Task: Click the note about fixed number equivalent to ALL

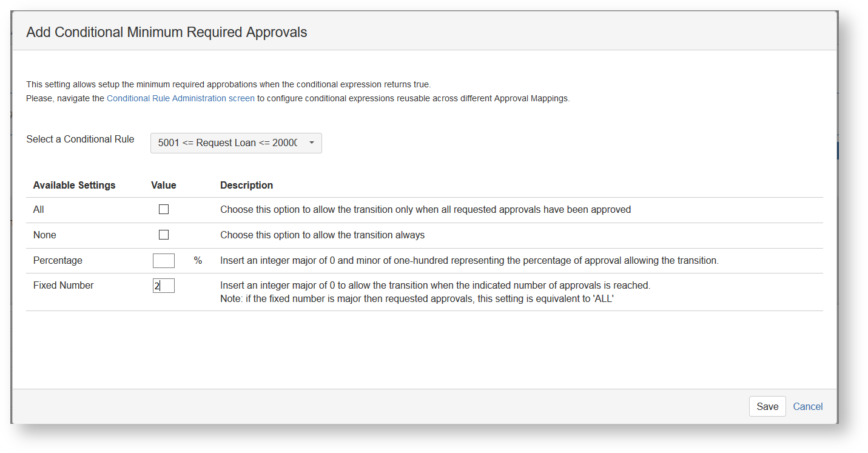Action: click(417, 298)
